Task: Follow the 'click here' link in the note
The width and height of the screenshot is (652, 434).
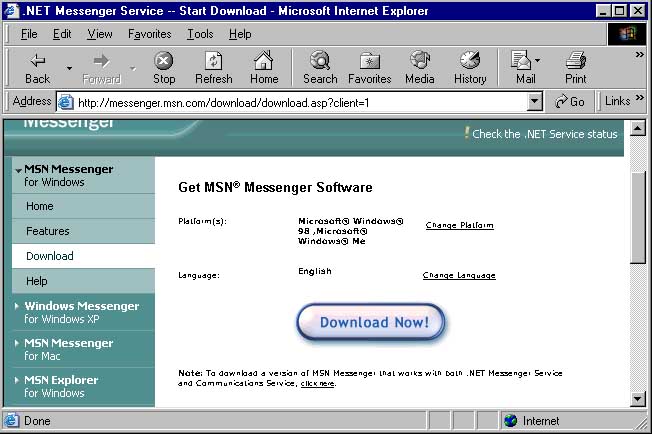Action: point(318,383)
